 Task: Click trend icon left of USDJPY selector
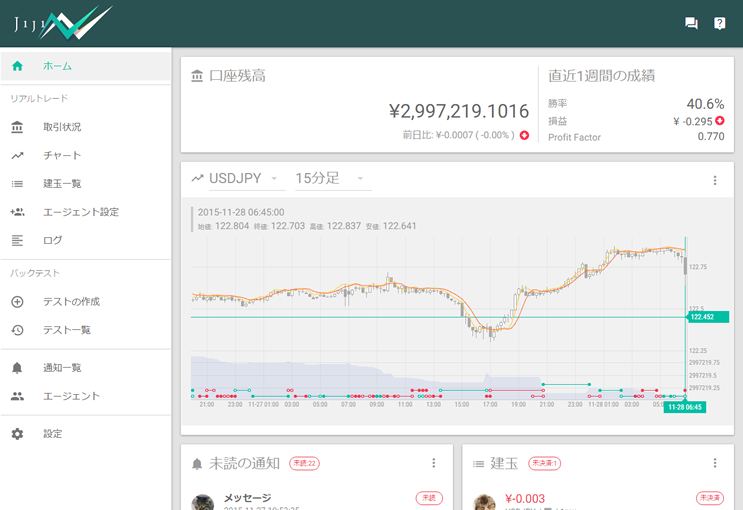(x=197, y=178)
